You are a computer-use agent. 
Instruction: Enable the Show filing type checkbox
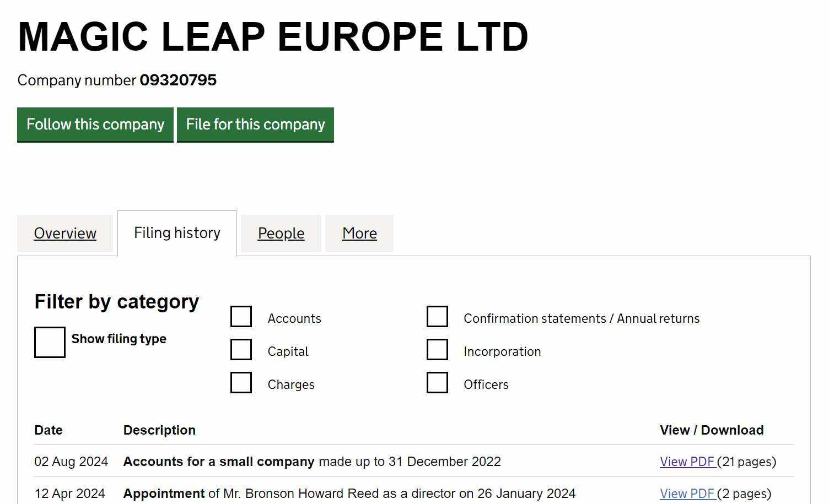point(50,342)
